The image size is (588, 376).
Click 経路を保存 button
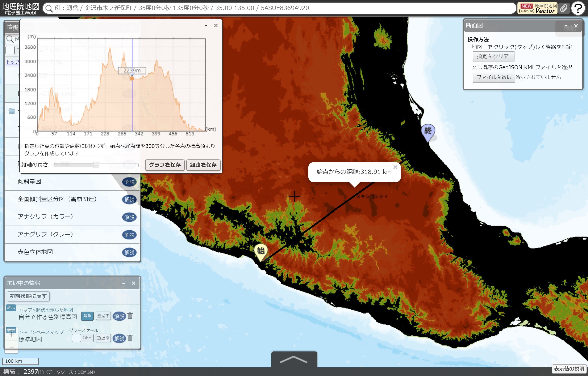[x=203, y=165]
